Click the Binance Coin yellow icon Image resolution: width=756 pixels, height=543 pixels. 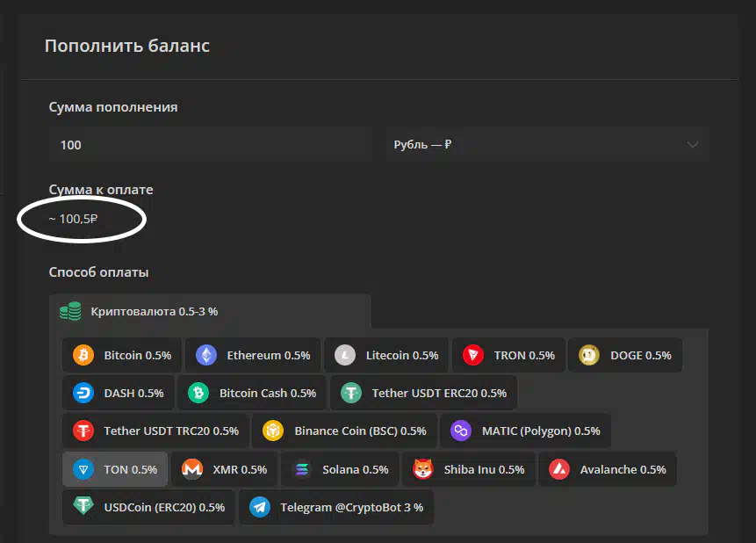[273, 431]
